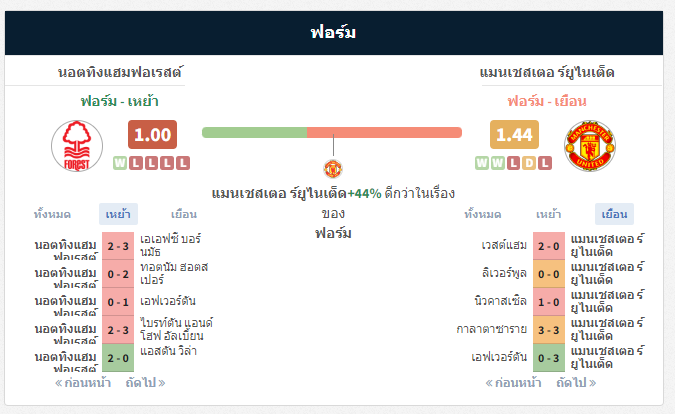Switch to the right เหย้า tab
This screenshot has width=675, height=414.
(x=548, y=214)
